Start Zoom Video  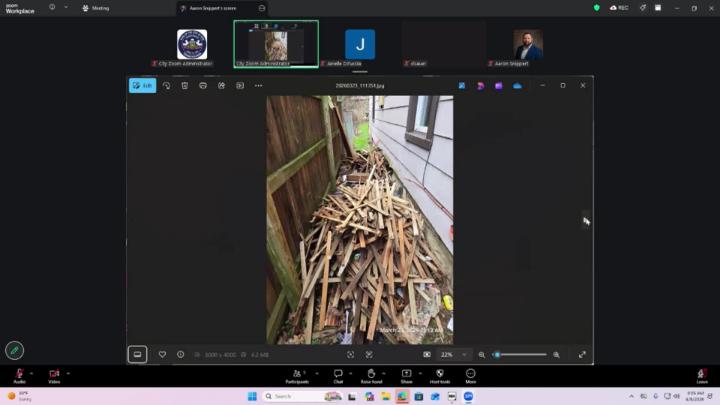point(54,376)
